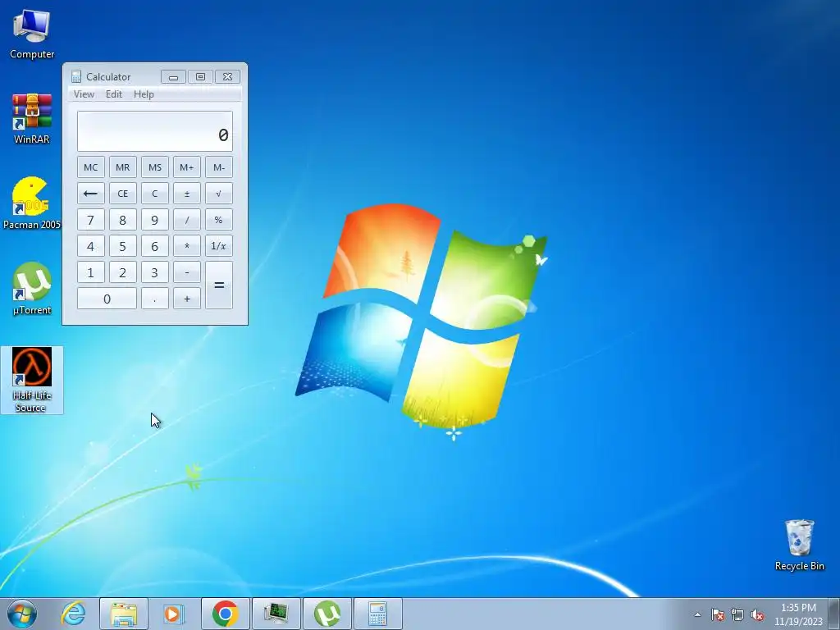Click the backspace arrow key
This screenshot has height=630, width=840.
coord(90,194)
